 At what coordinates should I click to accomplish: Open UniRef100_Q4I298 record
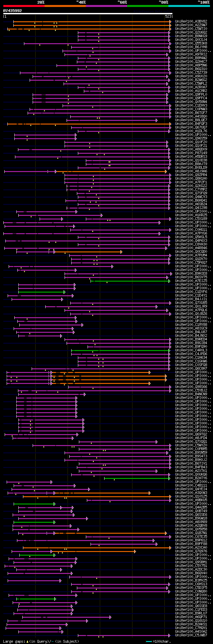click(191, 208)
